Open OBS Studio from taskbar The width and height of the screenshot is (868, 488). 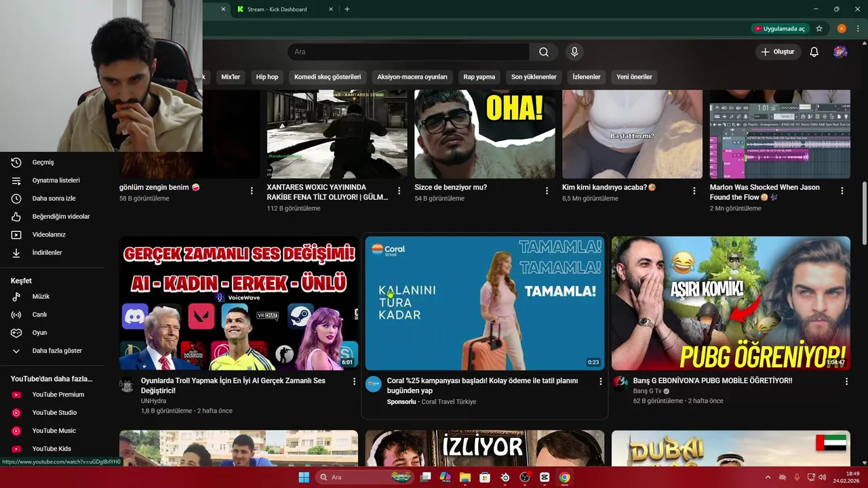(524, 477)
